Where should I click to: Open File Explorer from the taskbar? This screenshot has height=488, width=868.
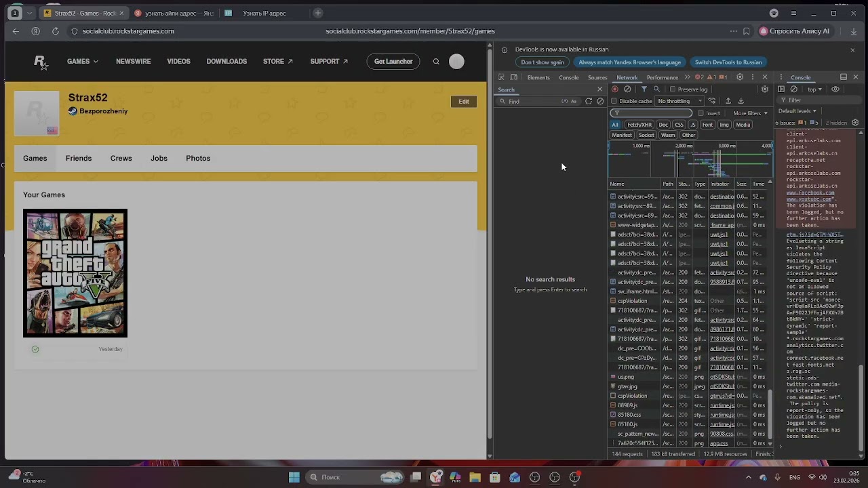(475, 477)
